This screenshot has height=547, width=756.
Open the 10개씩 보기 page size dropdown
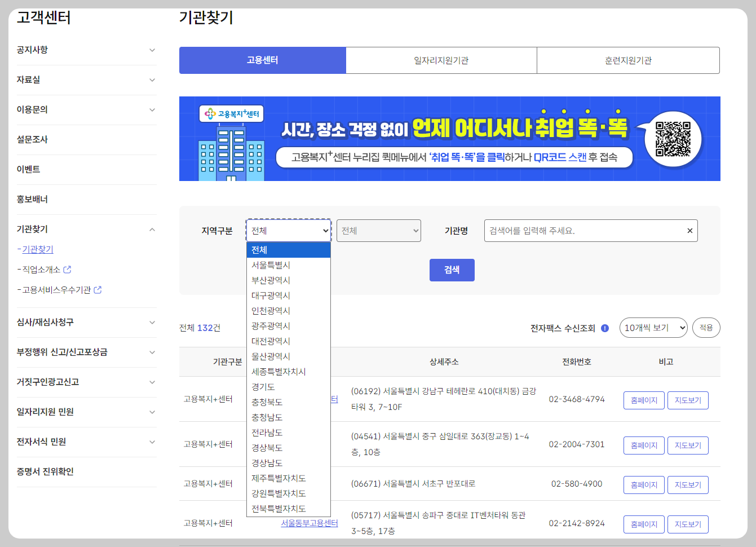[653, 328]
